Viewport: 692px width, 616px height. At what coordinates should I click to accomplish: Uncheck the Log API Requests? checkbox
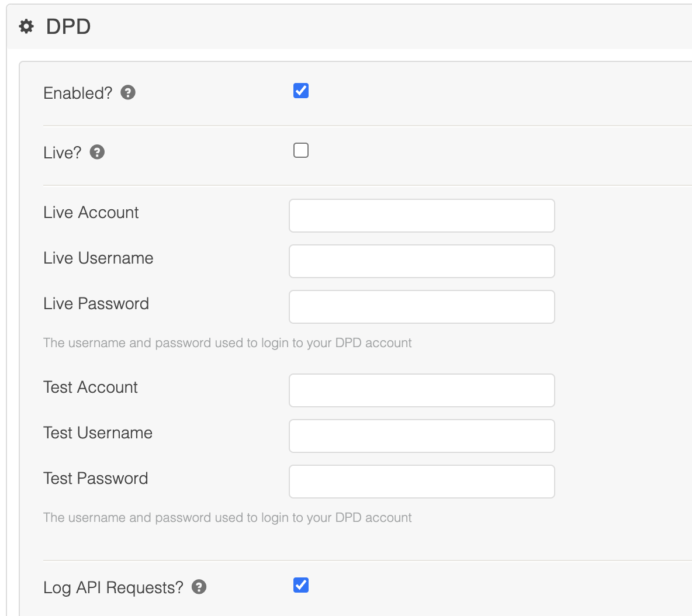point(301,585)
